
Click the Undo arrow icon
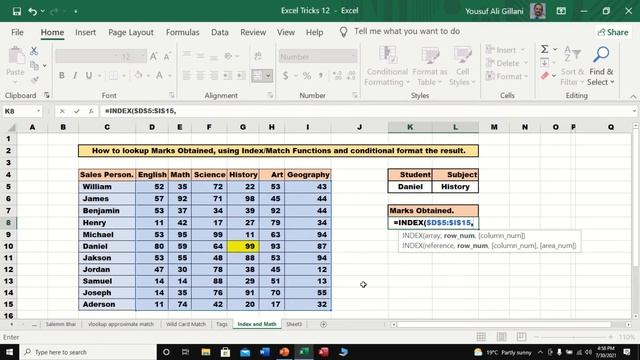tap(33, 11)
